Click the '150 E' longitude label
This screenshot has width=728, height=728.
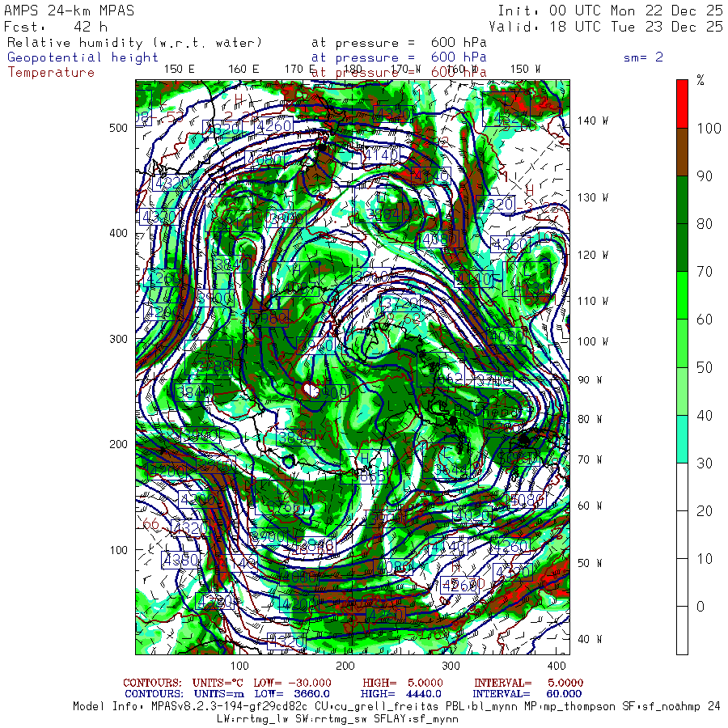(180, 70)
